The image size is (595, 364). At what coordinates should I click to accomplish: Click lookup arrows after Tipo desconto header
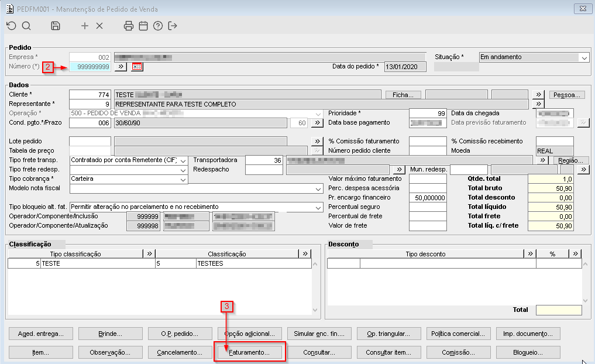pos(530,253)
